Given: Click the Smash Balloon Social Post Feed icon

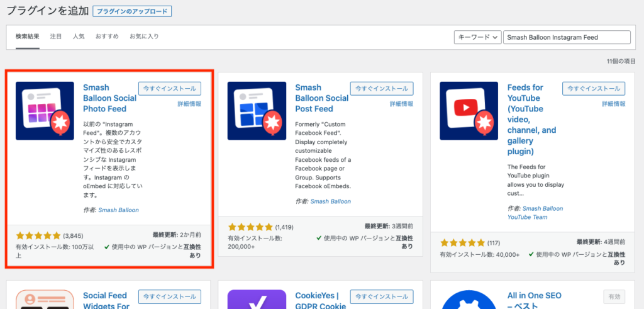Looking at the screenshot, I should pyautogui.click(x=257, y=111).
